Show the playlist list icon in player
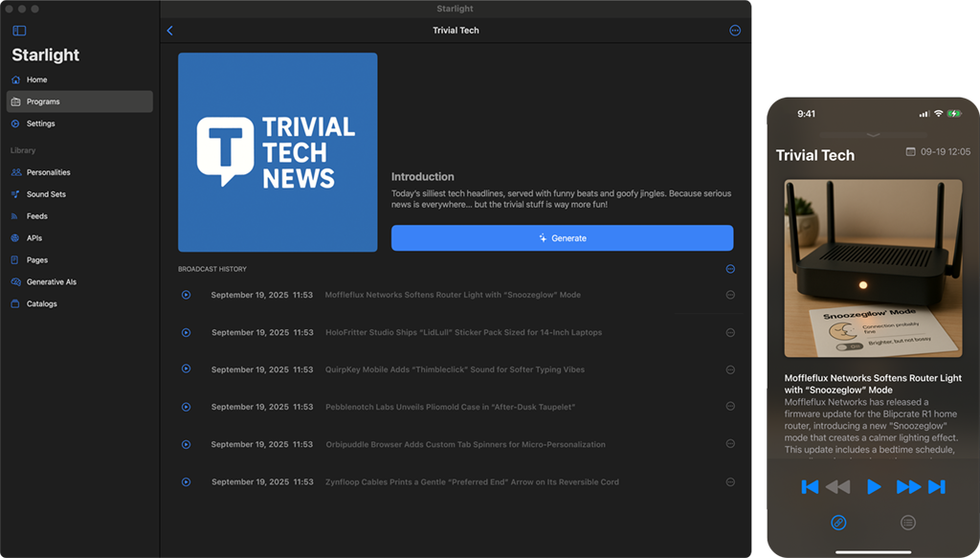 (x=908, y=523)
